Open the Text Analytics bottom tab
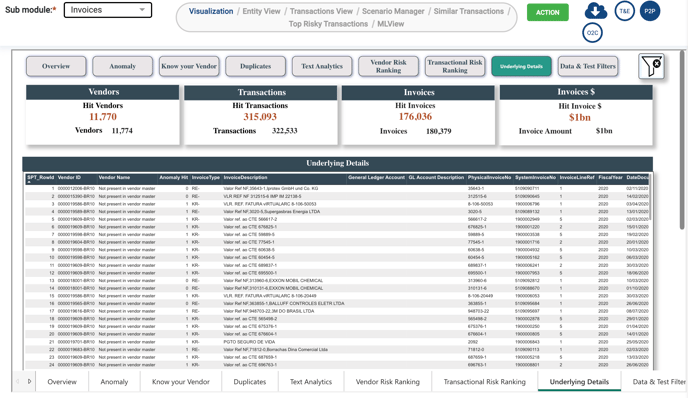This screenshot has height=398, width=688. 311,382
